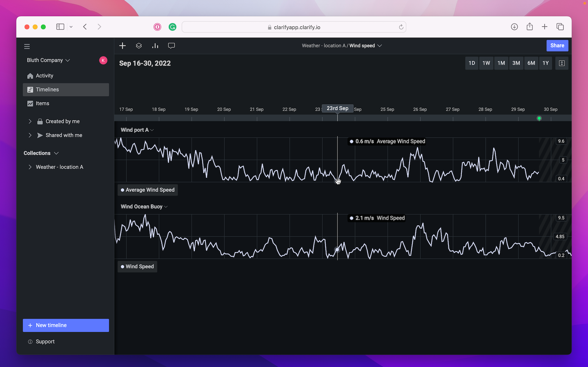Toggle the Wind Speed legend chip
The width and height of the screenshot is (588, 367).
[x=137, y=266]
